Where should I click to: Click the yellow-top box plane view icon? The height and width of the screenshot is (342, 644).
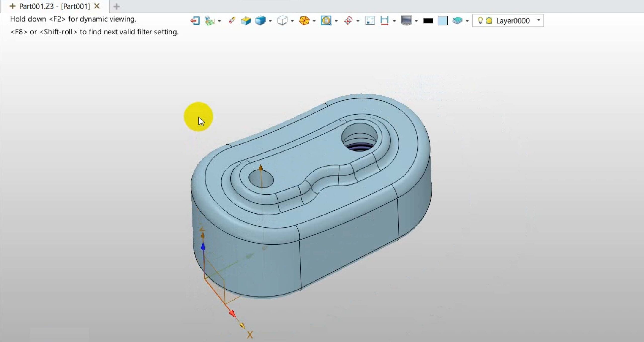[246, 21]
